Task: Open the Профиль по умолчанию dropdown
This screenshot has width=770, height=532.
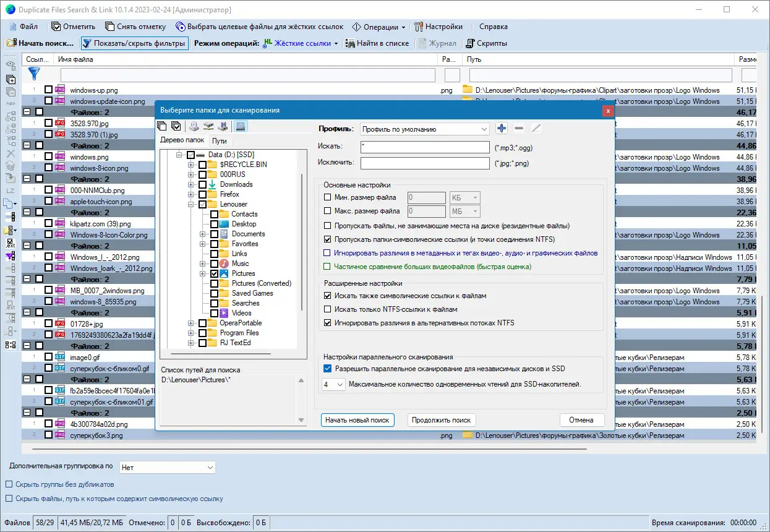Action: [x=424, y=129]
